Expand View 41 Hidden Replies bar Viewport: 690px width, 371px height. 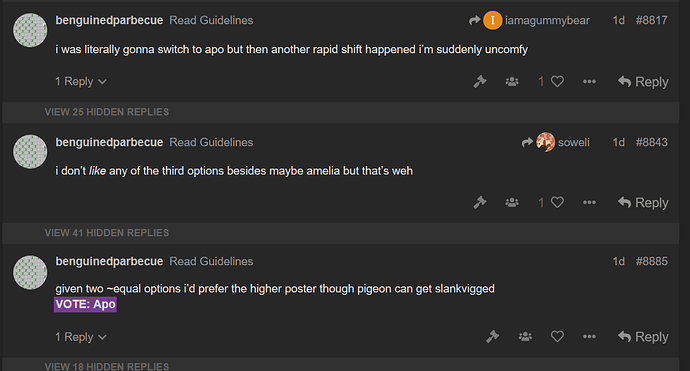(x=341, y=233)
